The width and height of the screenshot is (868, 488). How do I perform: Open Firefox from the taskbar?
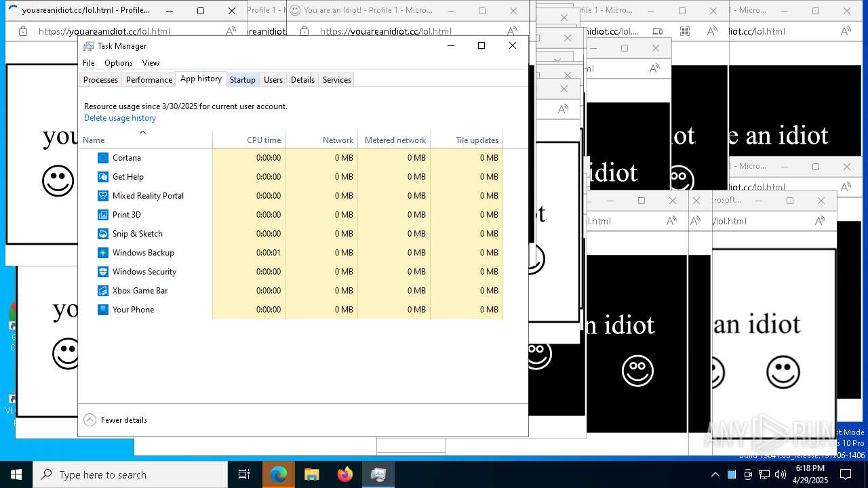(x=345, y=474)
